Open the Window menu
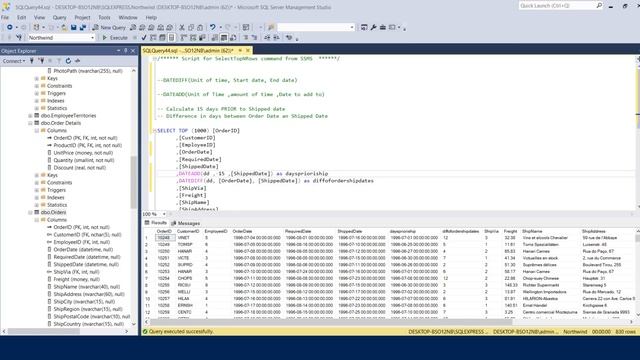 point(128,18)
